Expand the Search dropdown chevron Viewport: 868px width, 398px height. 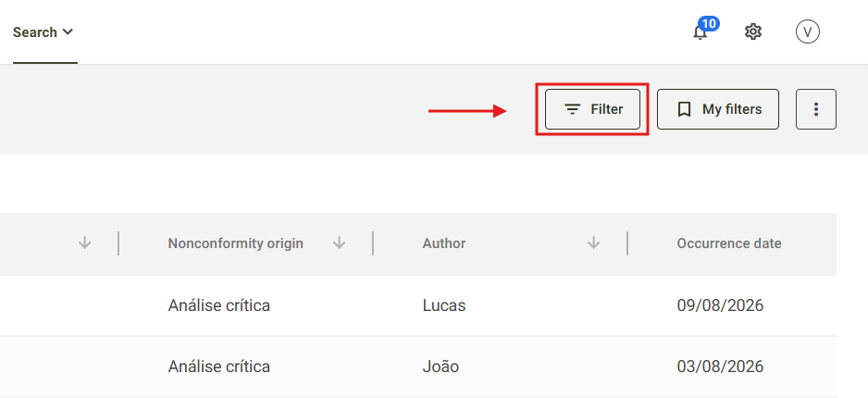[68, 32]
